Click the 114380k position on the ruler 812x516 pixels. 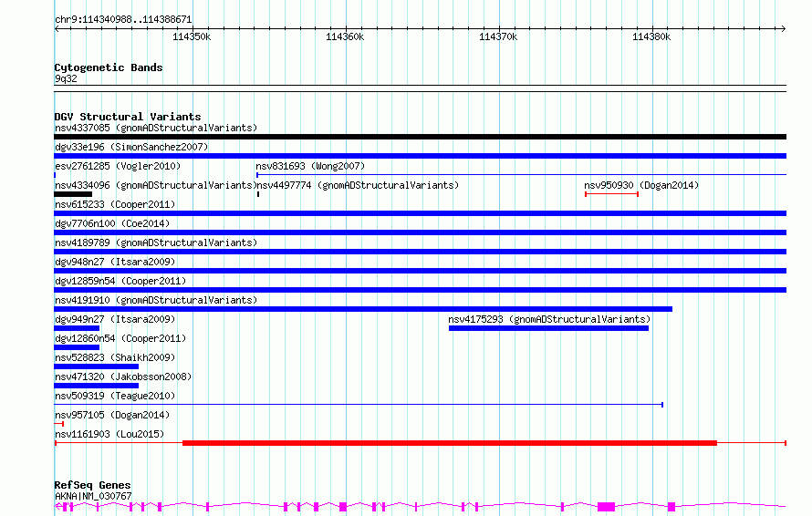pyautogui.click(x=651, y=36)
